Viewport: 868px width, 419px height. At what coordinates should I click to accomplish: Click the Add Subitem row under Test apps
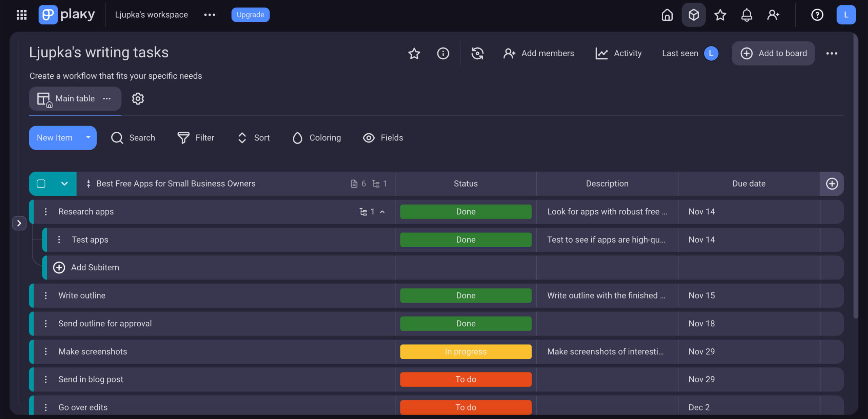(x=95, y=268)
